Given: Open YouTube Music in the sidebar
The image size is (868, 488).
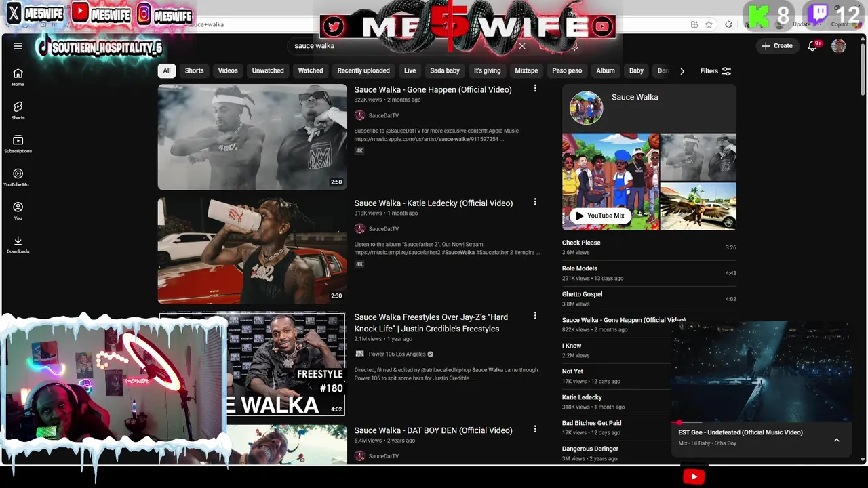Looking at the screenshot, I should [18, 178].
